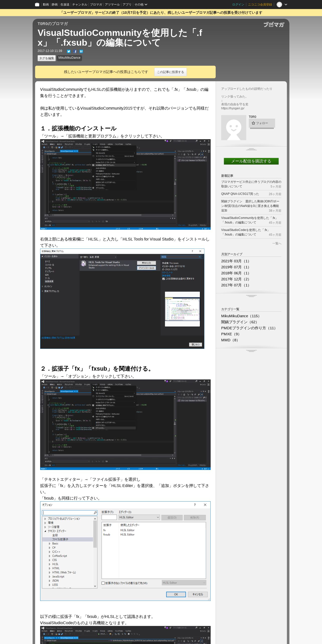
Task: Click リリースノート link in 拡張機能 dialog
Action: click(x=167, y=273)
